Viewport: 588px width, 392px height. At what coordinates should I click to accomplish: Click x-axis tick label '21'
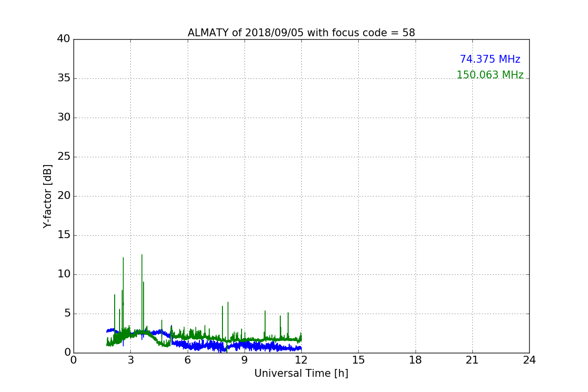click(472, 360)
